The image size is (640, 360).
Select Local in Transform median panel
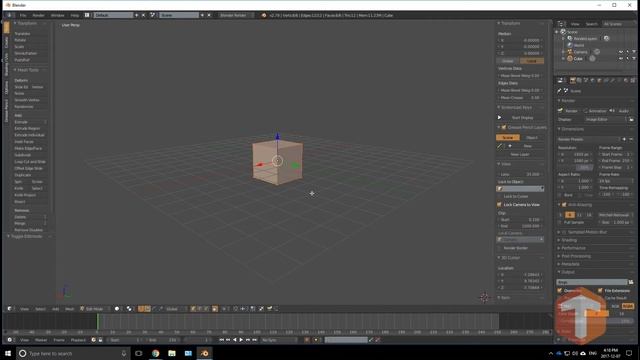(x=531, y=61)
